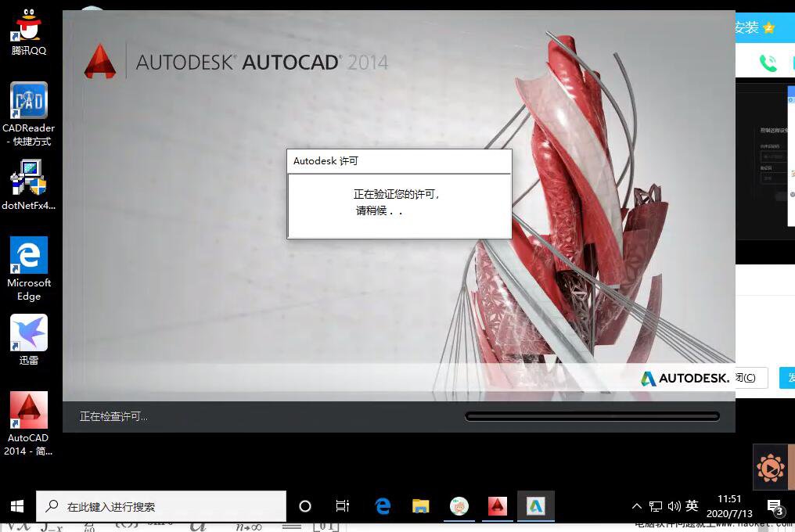This screenshot has height=532, width=795.
Task: Click the 正在验证您的许可 message text
Action: (x=396, y=194)
